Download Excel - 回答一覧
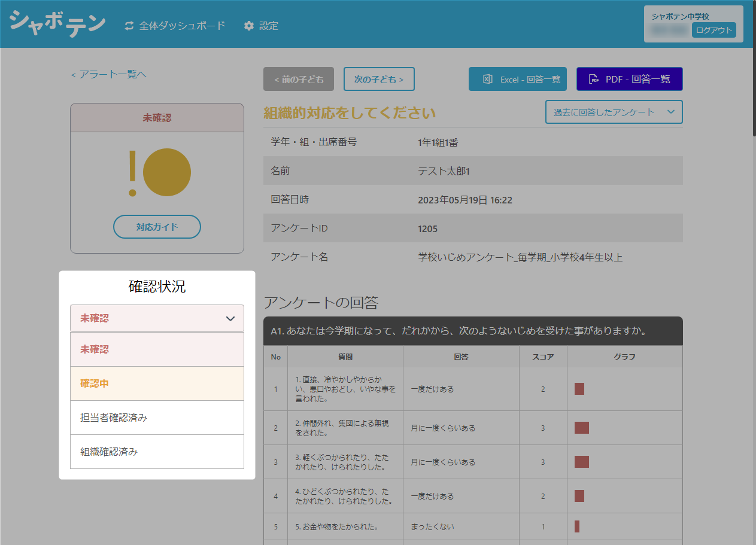The height and width of the screenshot is (545, 756). point(518,79)
